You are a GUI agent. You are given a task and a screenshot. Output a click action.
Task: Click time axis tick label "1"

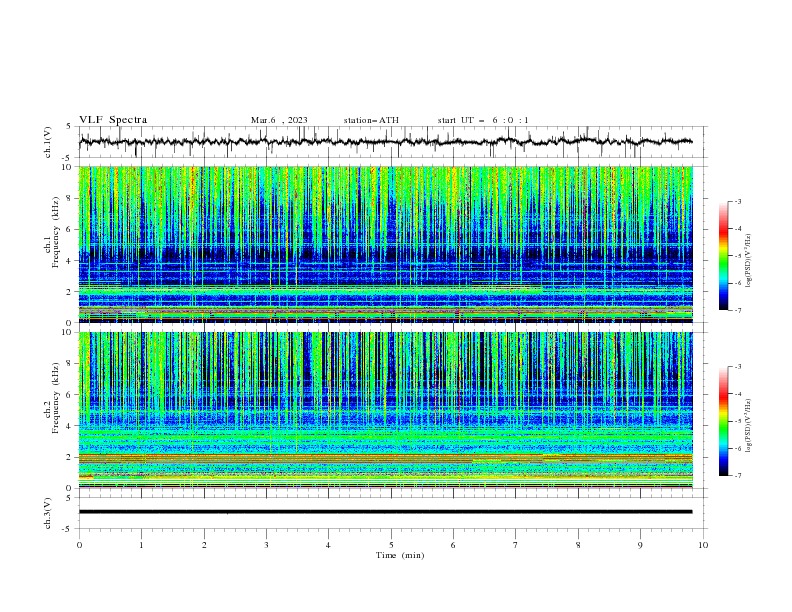click(142, 545)
